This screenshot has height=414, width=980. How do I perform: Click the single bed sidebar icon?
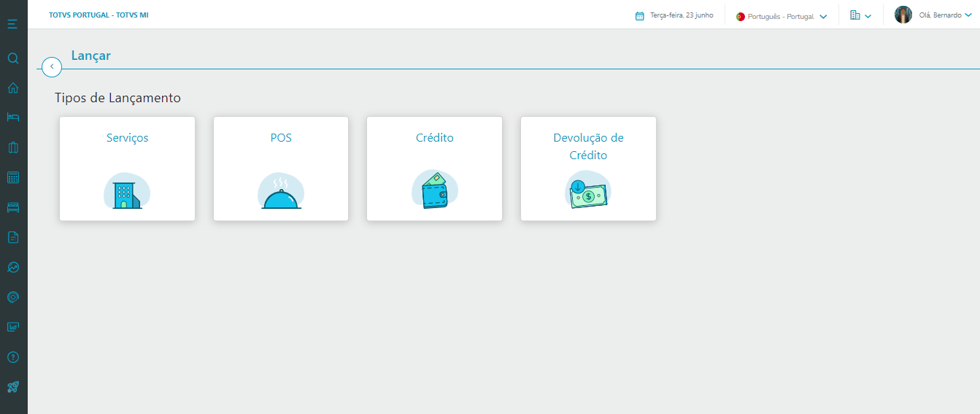coord(12,118)
